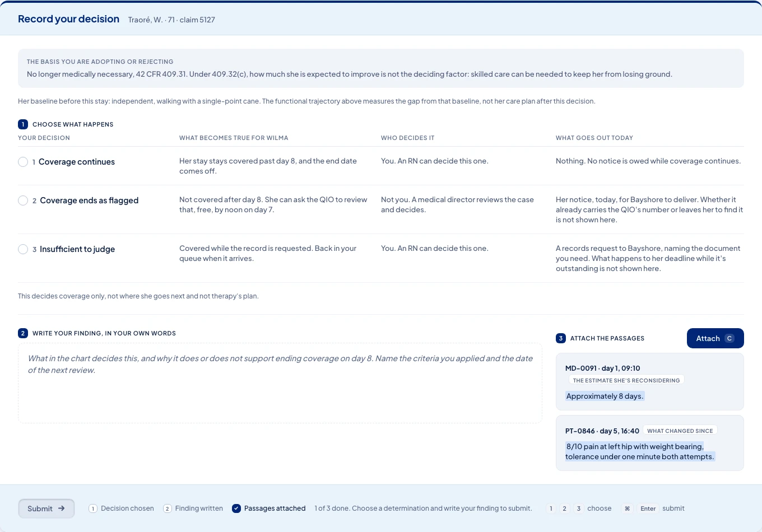Click the Decision chosen step number badge

93,508
